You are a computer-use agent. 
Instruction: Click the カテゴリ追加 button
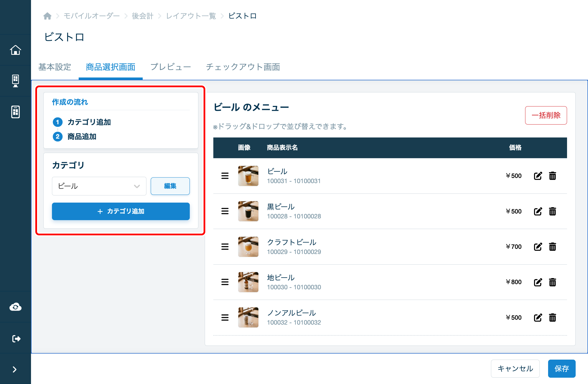[121, 211]
